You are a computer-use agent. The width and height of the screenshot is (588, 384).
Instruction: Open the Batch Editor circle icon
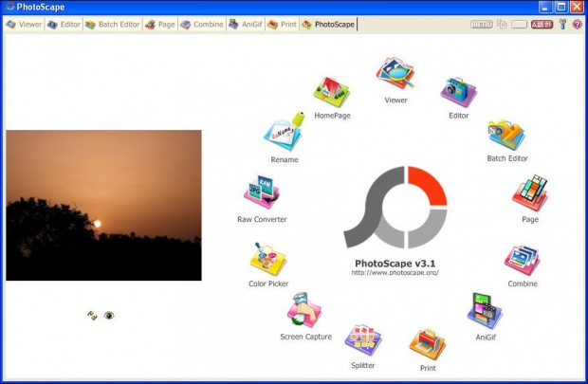point(506,135)
